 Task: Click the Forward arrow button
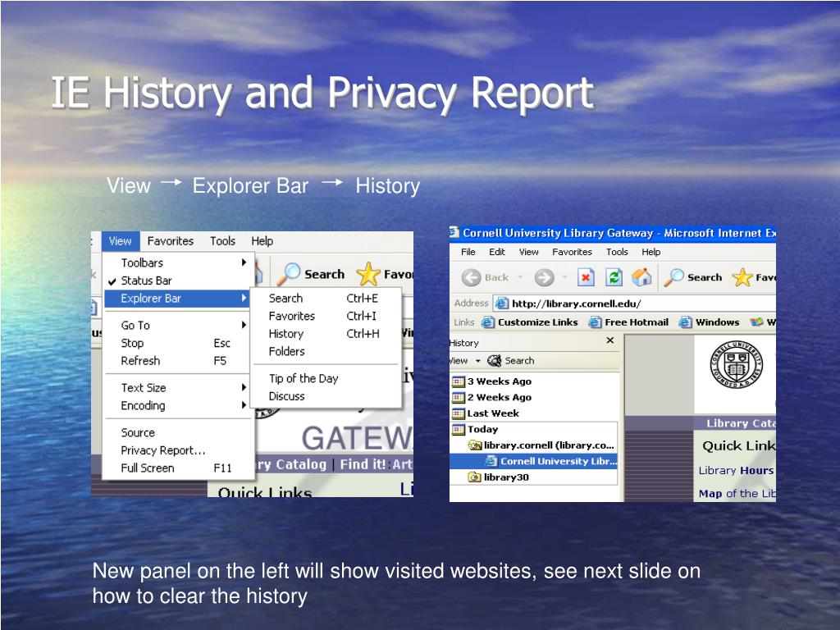545,277
